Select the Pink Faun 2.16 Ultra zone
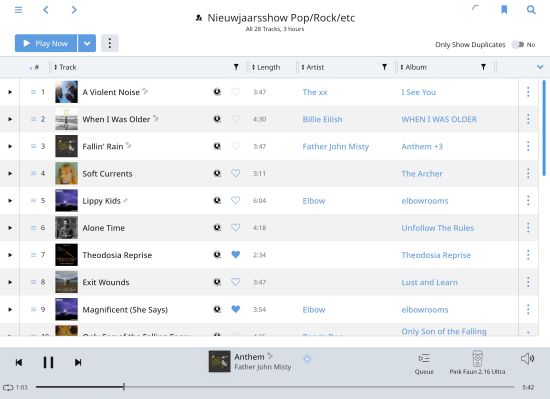This screenshot has width=550, height=399. (x=477, y=363)
